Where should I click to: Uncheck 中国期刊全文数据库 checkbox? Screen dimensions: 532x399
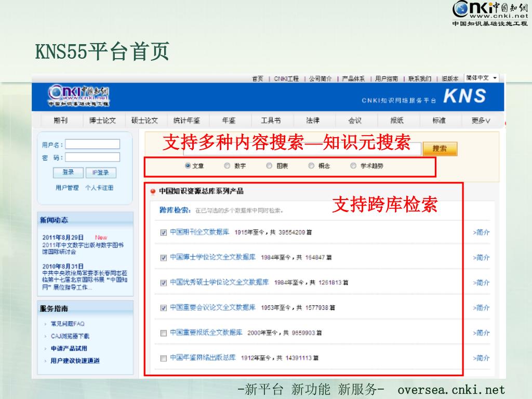(x=164, y=232)
